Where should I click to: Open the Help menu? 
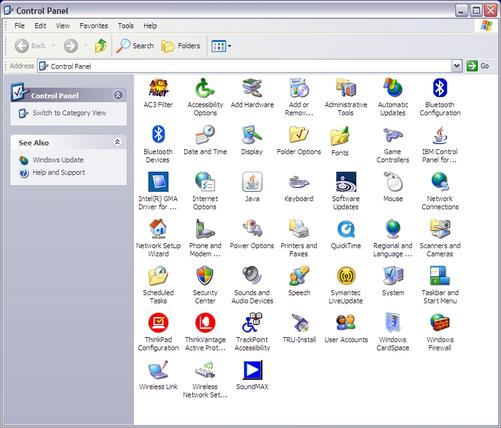coord(150,26)
